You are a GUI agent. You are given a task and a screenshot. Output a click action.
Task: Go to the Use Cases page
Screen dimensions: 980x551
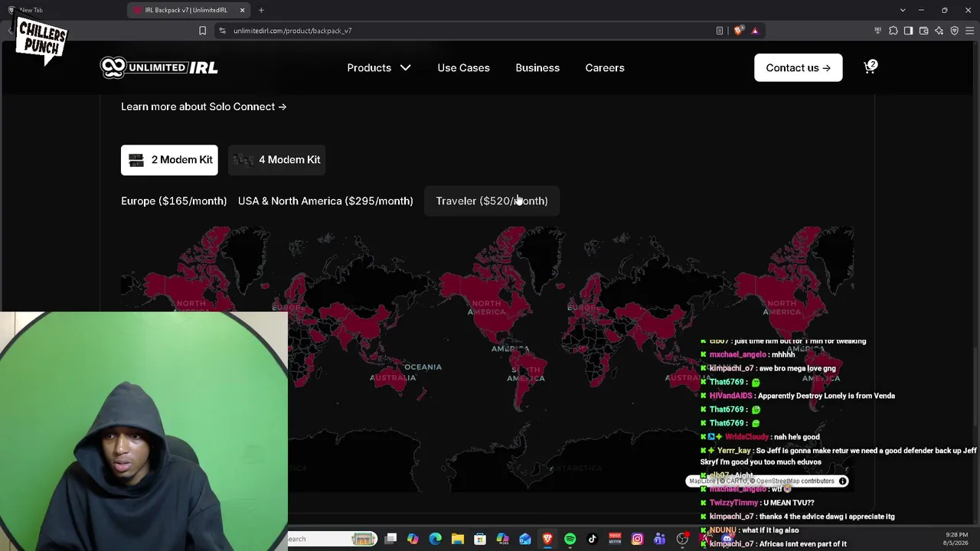click(463, 67)
